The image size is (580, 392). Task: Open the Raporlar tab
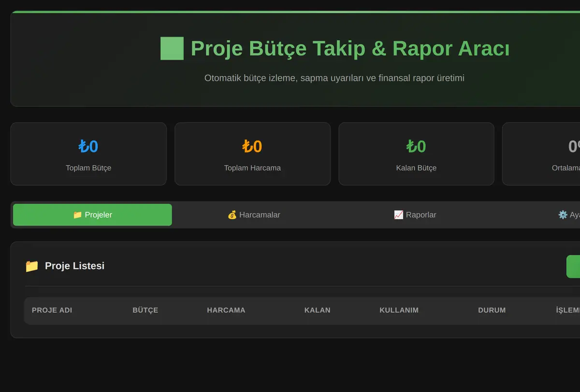[x=415, y=215]
